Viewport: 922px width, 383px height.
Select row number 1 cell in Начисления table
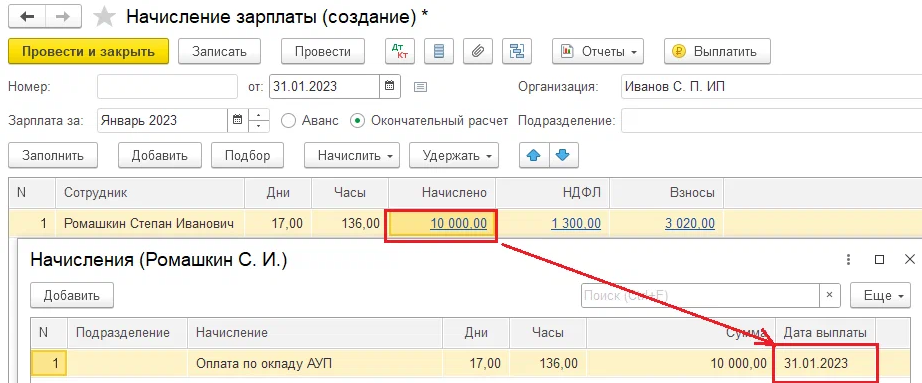tap(49, 364)
